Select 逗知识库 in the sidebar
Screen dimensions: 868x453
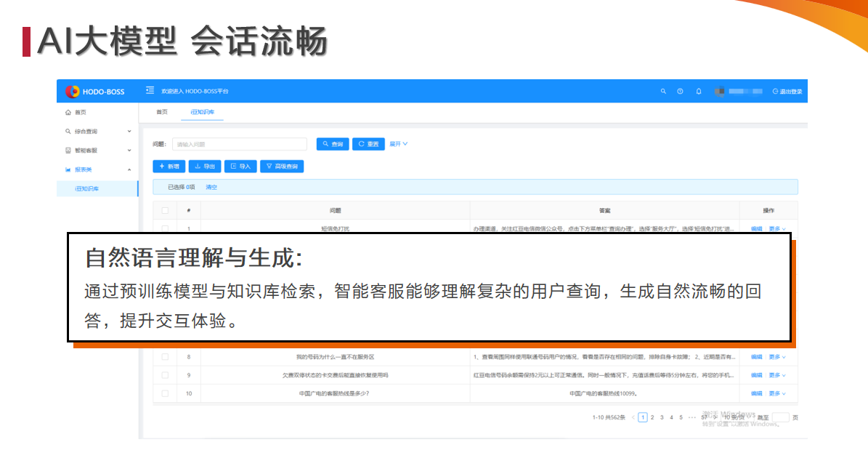pos(86,188)
